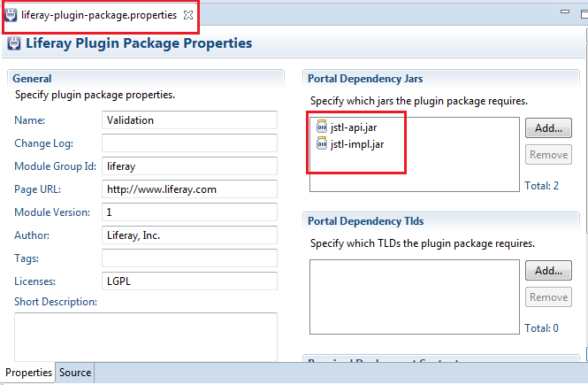Click the Liferay Plugin Package Properties header icon
The image size is (588, 385).
[14, 43]
